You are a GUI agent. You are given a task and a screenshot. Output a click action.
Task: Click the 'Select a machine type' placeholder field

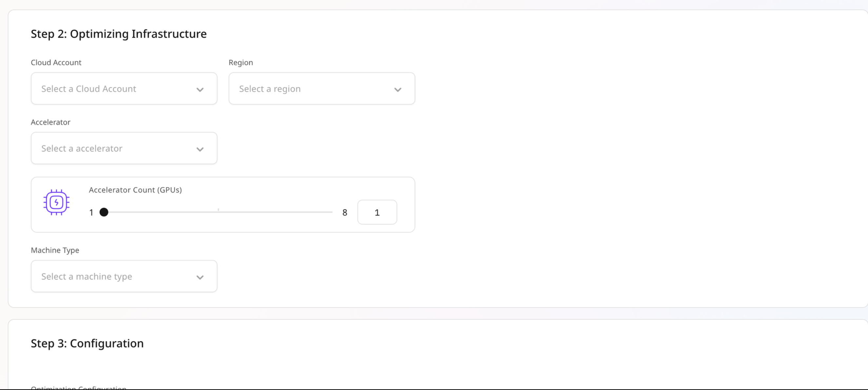[x=86, y=276]
